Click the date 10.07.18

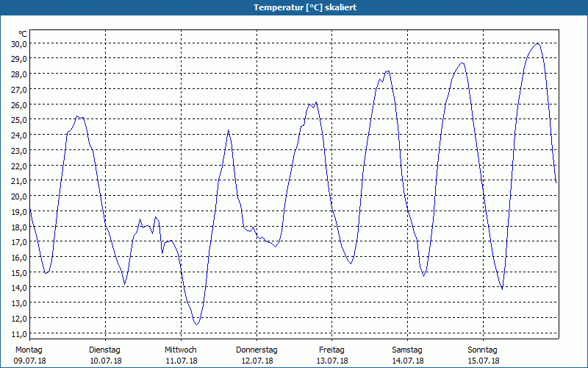point(106,361)
